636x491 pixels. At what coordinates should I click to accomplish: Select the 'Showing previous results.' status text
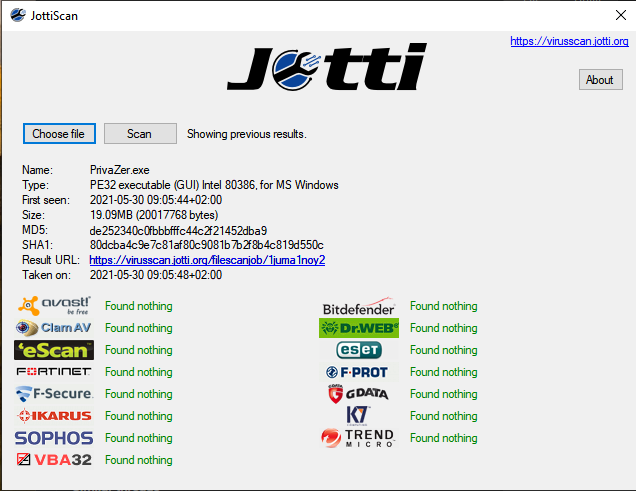point(247,134)
